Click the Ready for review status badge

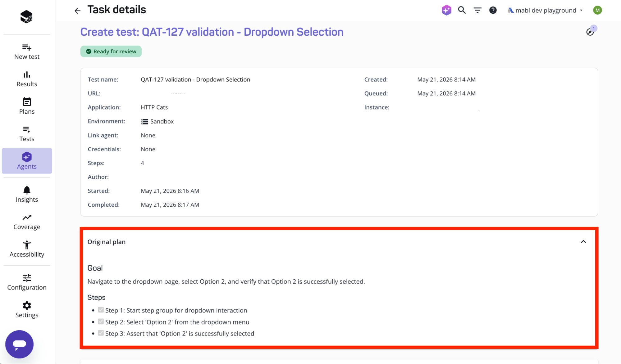(111, 52)
